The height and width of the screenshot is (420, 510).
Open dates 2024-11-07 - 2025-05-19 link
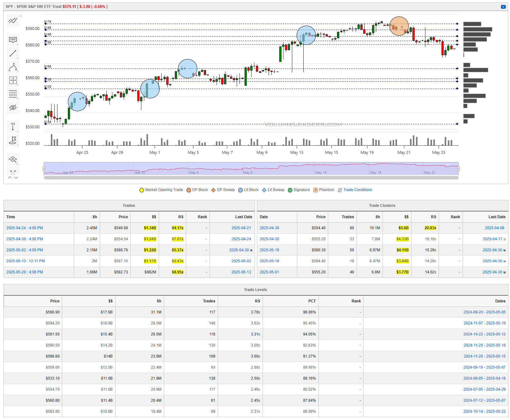click(484, 323)
